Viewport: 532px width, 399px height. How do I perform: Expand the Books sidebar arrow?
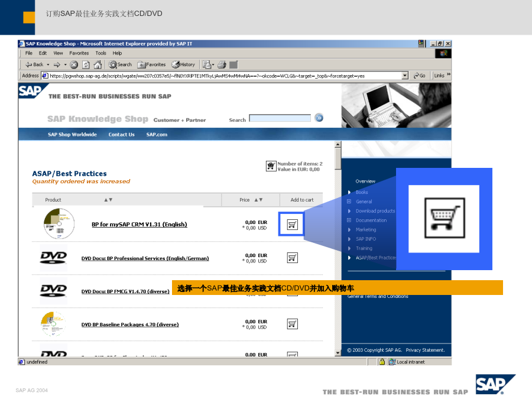point(349,192)
